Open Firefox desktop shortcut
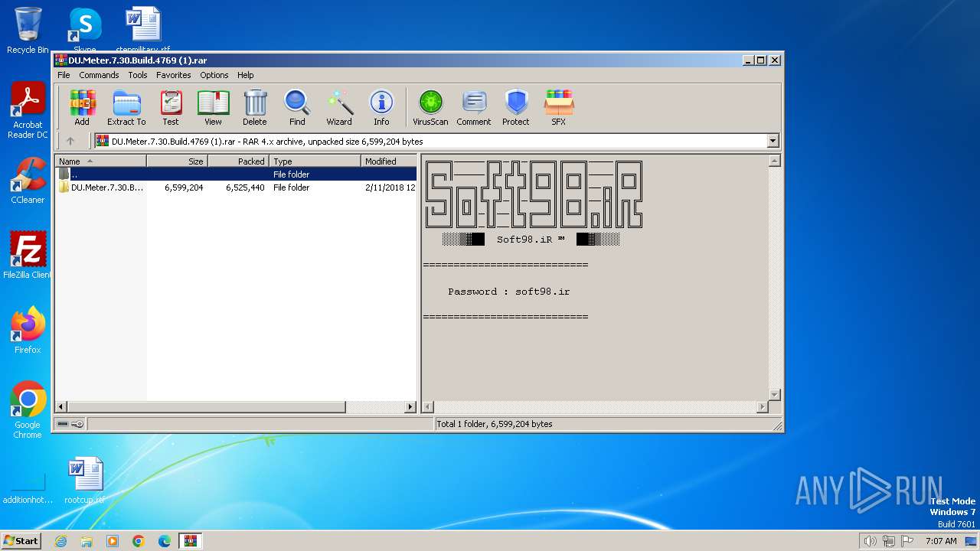 28,330
